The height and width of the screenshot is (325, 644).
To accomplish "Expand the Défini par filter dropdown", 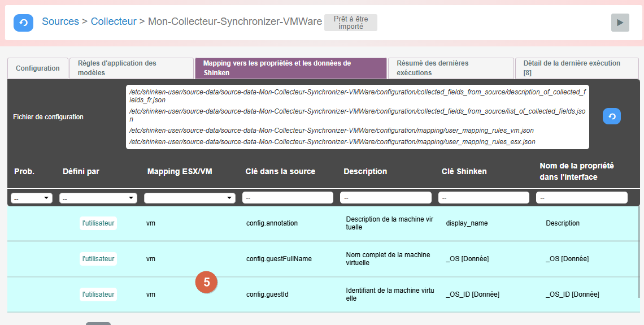I will pyautogui.click(x=98, y=198).
